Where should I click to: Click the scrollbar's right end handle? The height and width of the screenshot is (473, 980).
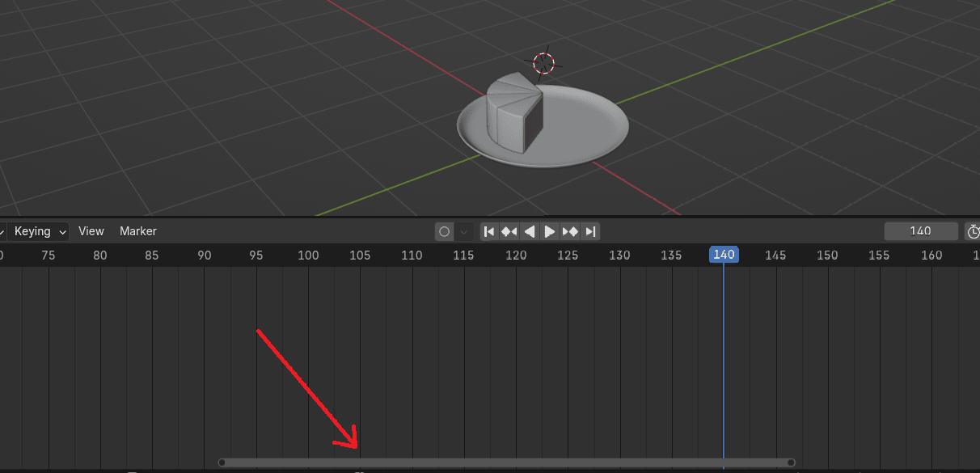[791, 462]
